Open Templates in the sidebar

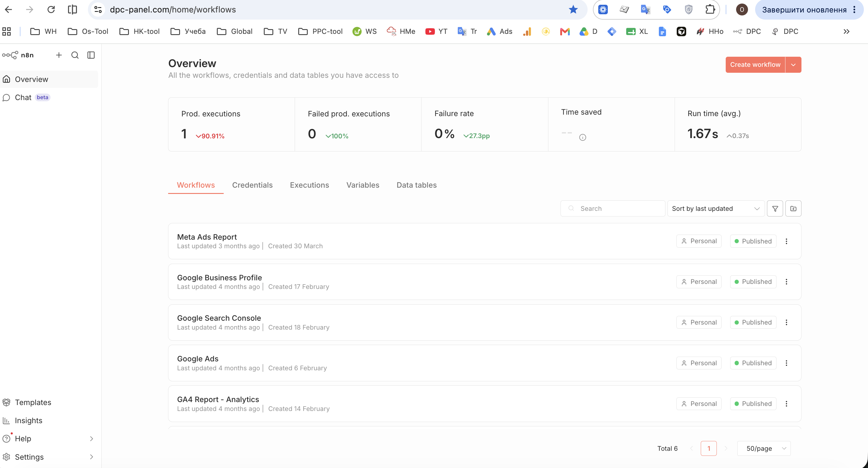(49, 402)
